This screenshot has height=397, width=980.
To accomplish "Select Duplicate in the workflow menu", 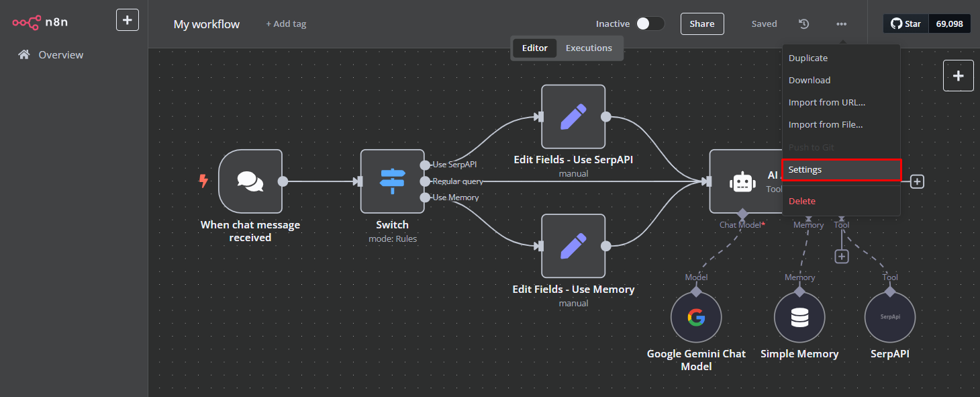I will click(x=808, y=58).
